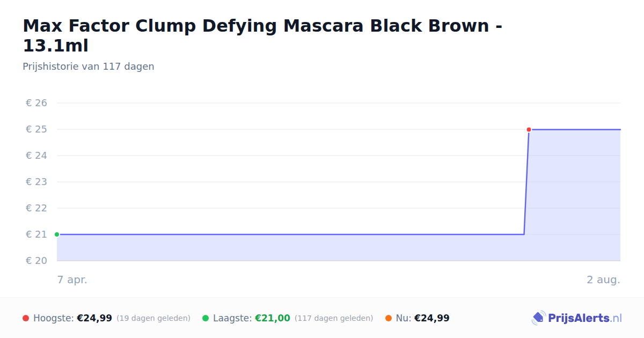Click the Prijshistorie van 117 dagen subtitle
Screen dimensions: 644x338
[89, 67]
